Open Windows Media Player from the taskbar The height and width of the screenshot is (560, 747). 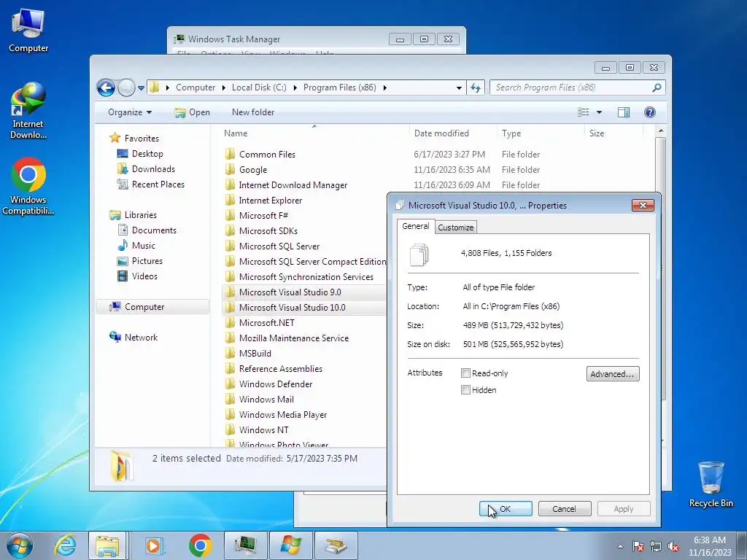pyautogui.click(x=153, y=545)
